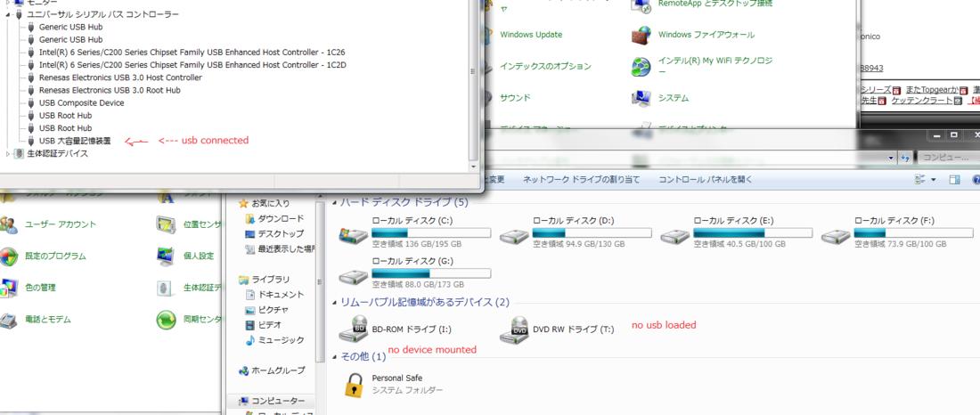Open インテル(R) My WiFi テクノロジー icon

point(641,66)
